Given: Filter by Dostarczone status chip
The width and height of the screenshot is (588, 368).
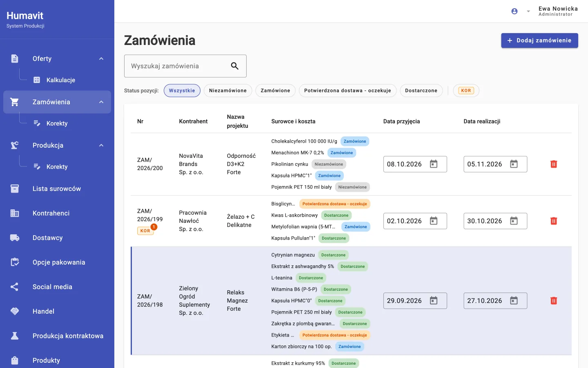Looking at the screenshot, I should pyautogui.click(x=421, y=90).
